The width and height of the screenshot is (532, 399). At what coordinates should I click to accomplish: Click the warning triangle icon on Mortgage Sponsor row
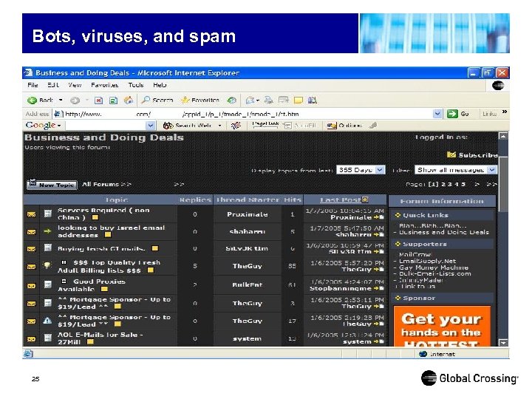tap(47, 321)
